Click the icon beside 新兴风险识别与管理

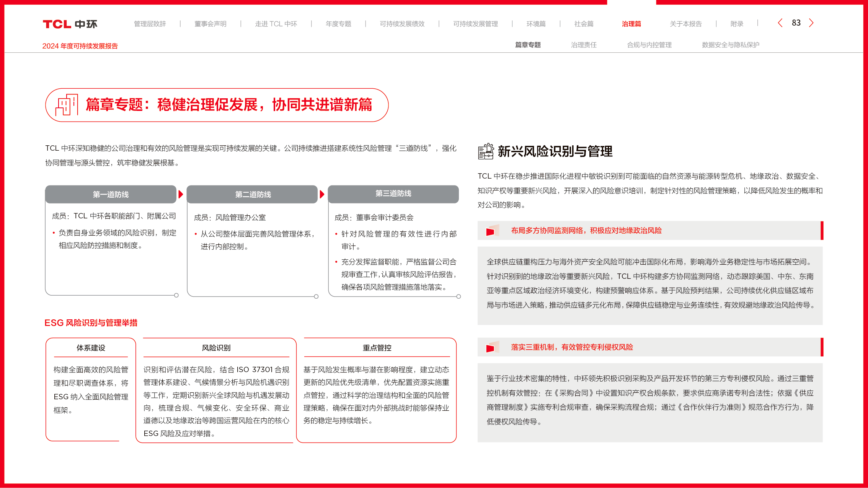(486, 151)
